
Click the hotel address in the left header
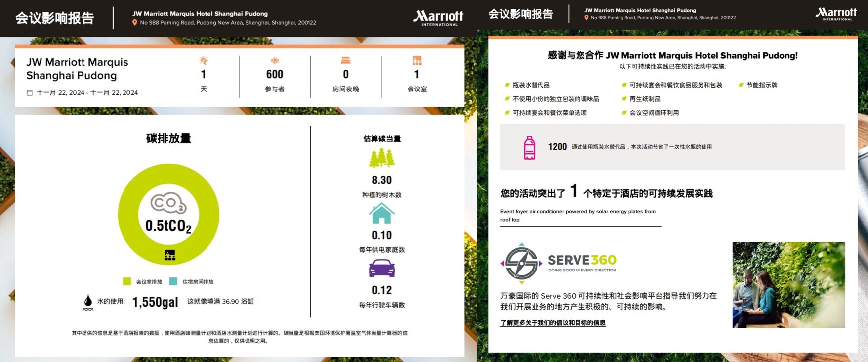point(228,23)
